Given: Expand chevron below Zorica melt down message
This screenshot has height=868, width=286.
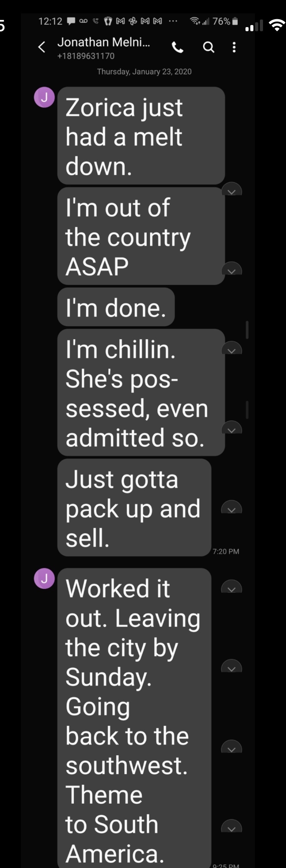Looking at the screenshot, I should pos(232,189).
